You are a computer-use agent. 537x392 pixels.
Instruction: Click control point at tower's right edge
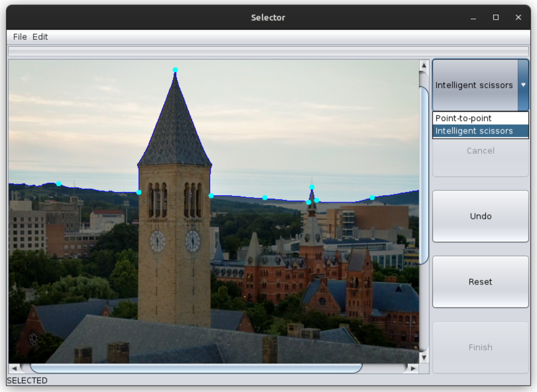pyautogui.click(x=211, y=196)
